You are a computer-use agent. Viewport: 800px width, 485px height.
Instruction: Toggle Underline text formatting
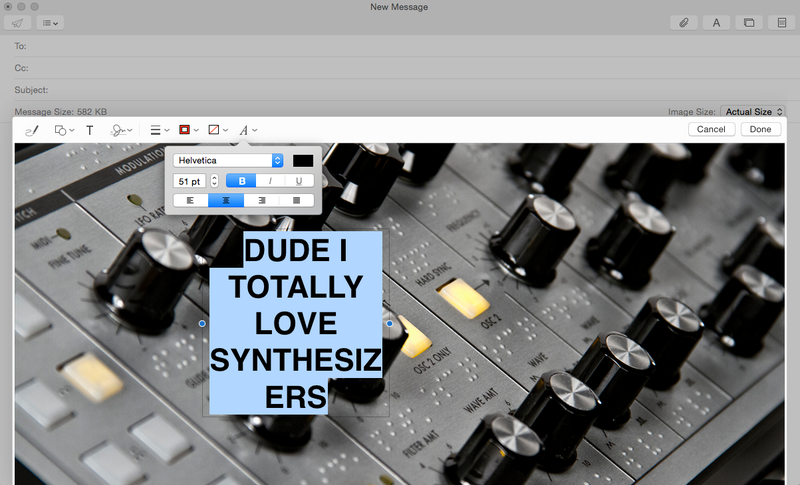coord(299,181)
